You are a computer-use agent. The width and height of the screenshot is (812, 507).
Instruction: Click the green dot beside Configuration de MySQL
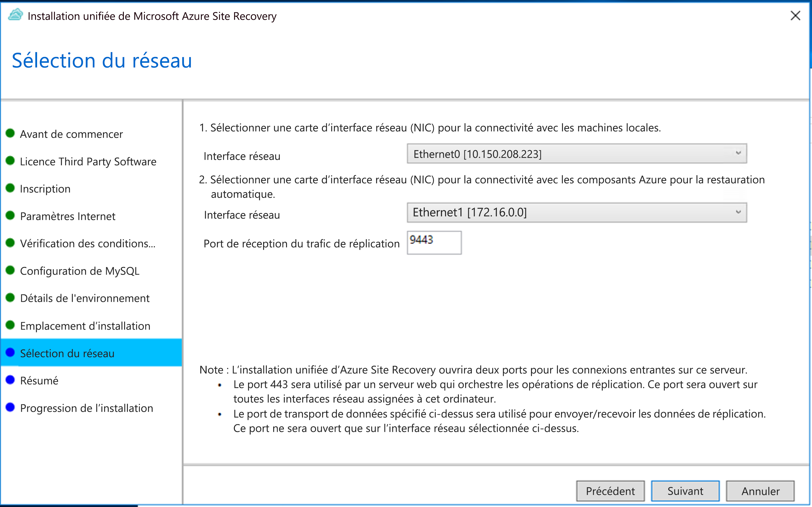click(x=10, y=270)
